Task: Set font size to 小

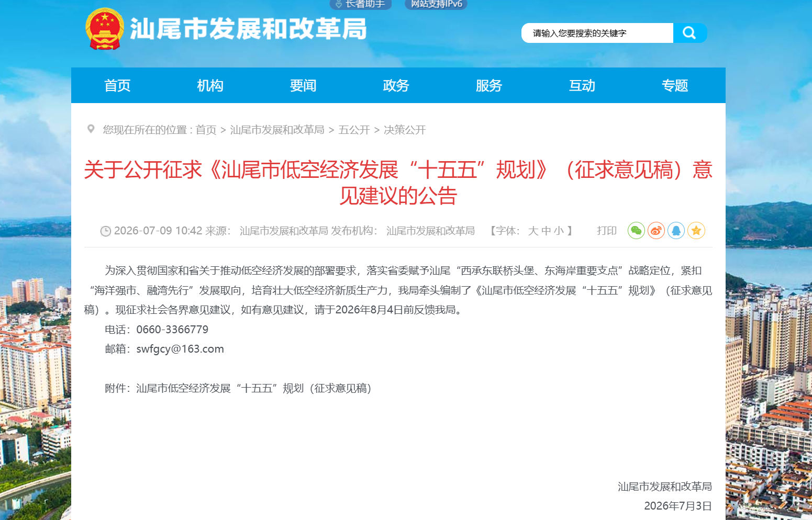Action: (x=559, y=231)
